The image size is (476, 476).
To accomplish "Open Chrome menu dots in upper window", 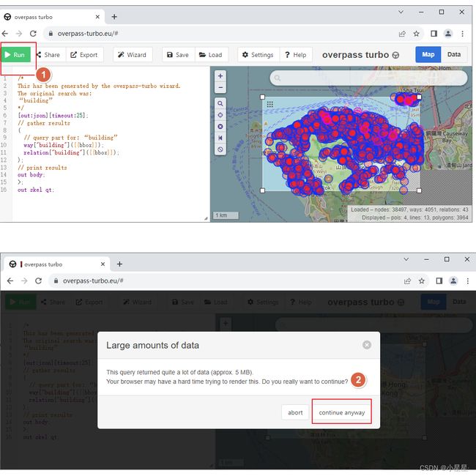I will point(462,34).
